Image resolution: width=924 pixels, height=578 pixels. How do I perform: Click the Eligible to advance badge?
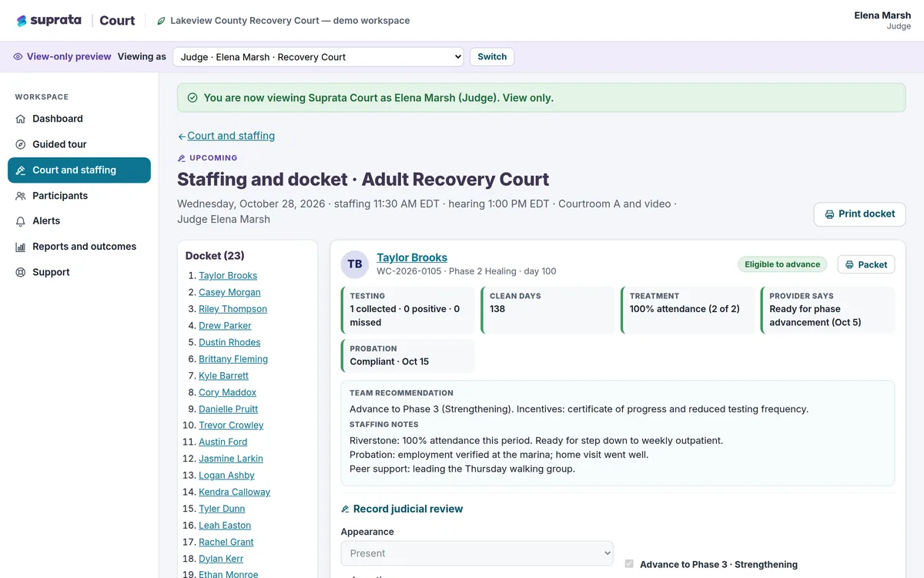[782, 264]
